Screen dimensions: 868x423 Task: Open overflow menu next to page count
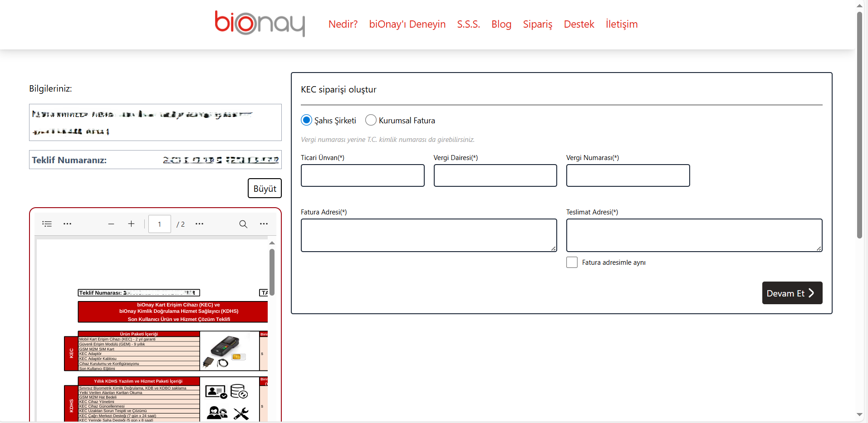[x=199, y=224]
